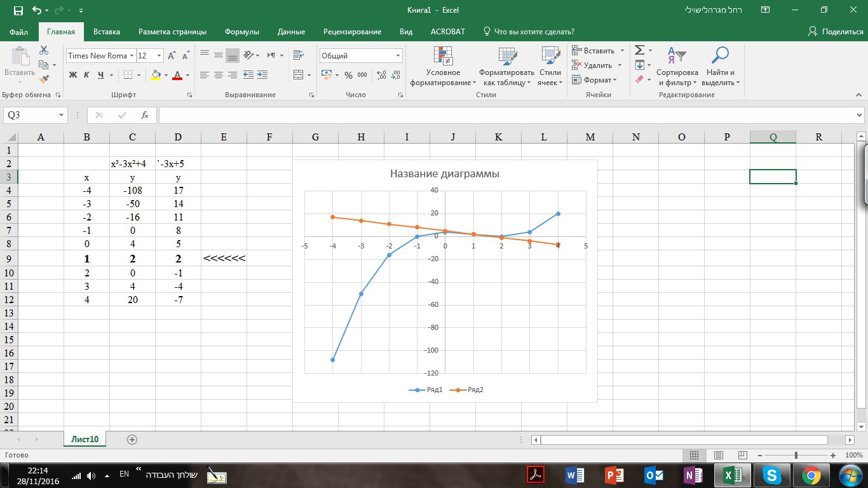This screenshot has width=868, height=488.
Task: Switch to Формулы ribbon tab
Action: [x=242, y=31]
